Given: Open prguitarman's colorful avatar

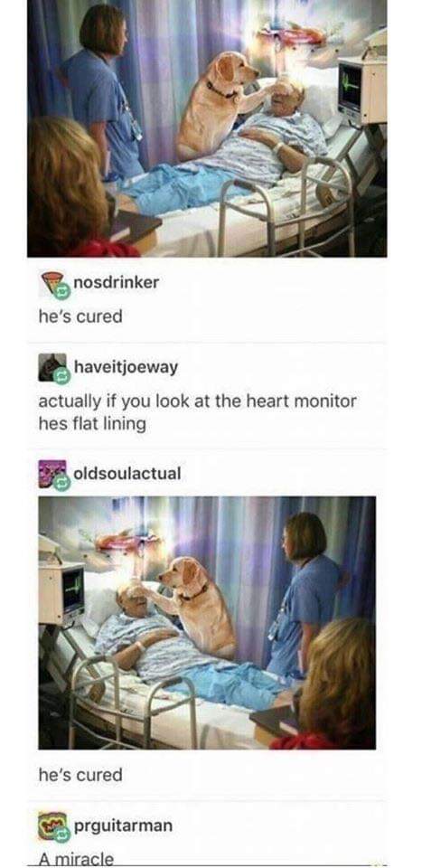Looking at the screenshot, I should (x=52, y=826).
